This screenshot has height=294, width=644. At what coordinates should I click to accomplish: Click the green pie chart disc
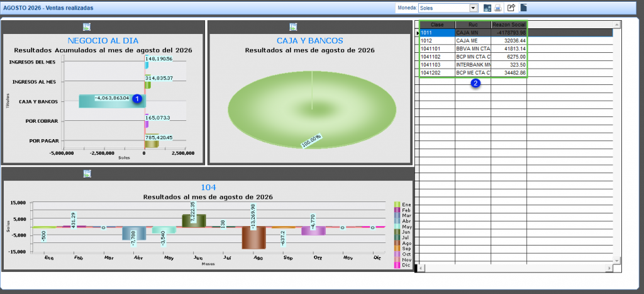pyautogui.click(x=312, y=110)
